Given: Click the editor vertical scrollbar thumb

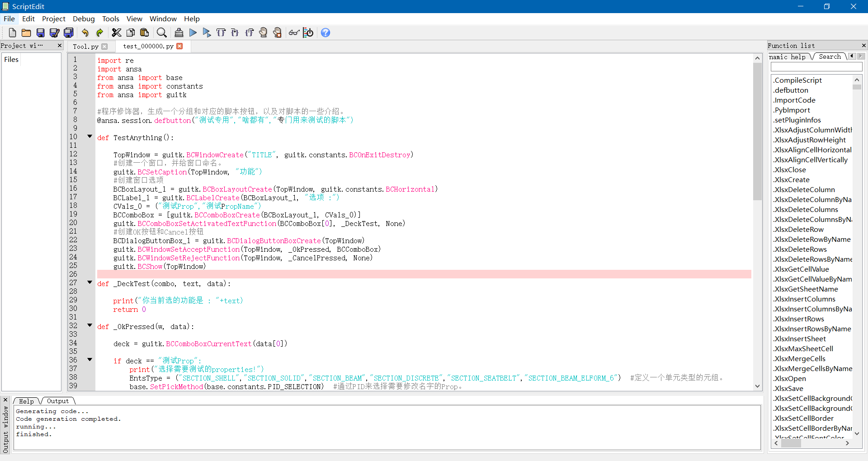Looking at the screenshot, I should (x=758, y=131).
